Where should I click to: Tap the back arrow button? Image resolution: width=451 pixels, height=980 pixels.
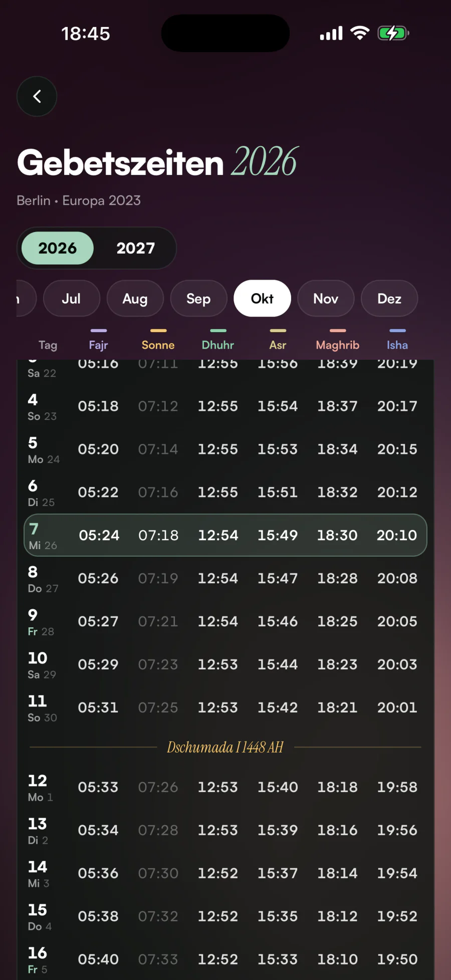click(x=37, y=96)
